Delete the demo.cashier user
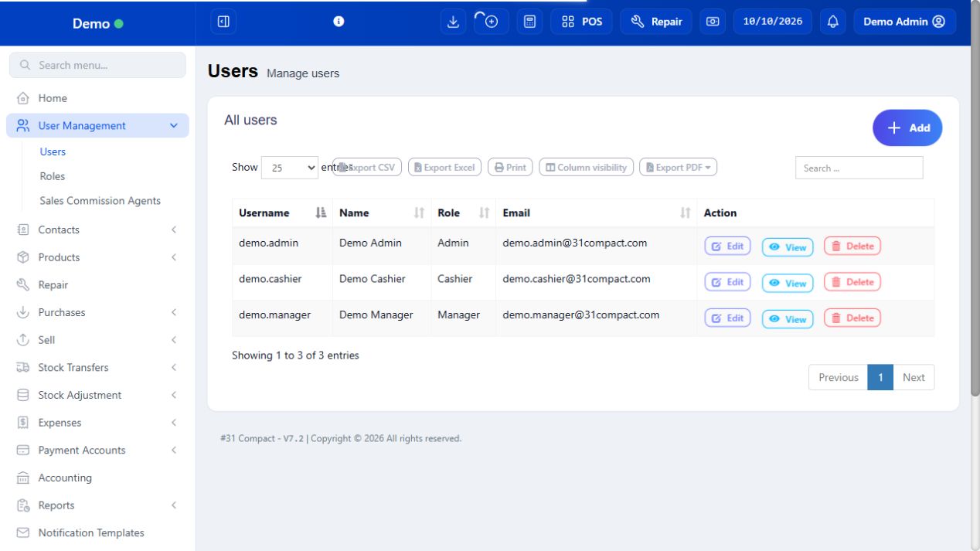The width and height of the screenshot is (980, 551). (x=852, y=282)
